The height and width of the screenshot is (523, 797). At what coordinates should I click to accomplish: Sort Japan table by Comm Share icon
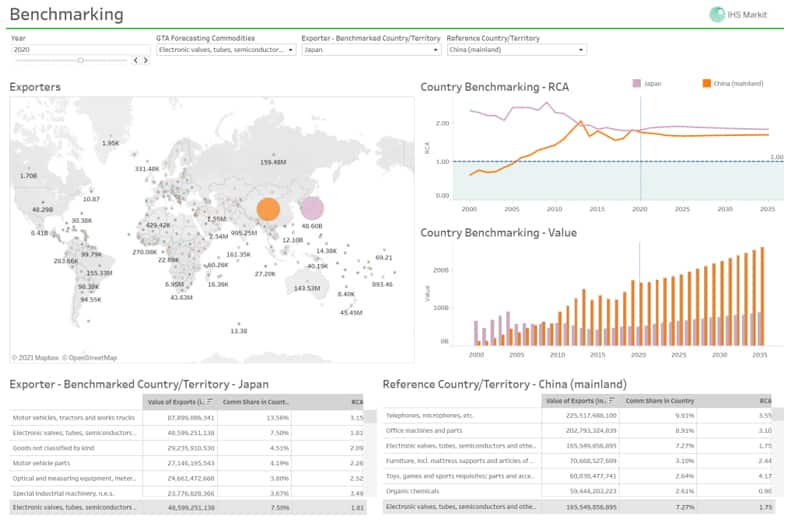[285, 402]
